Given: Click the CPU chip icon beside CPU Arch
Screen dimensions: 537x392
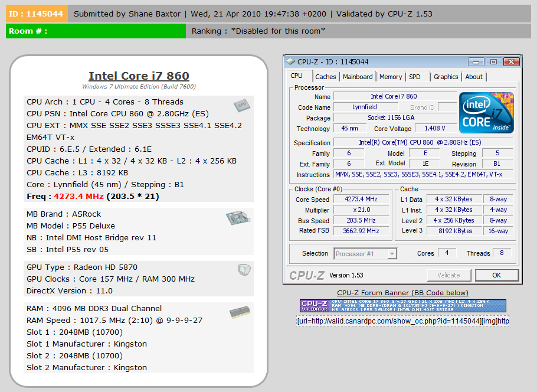Looking at the screenshot, I should [x=242, y=106].
